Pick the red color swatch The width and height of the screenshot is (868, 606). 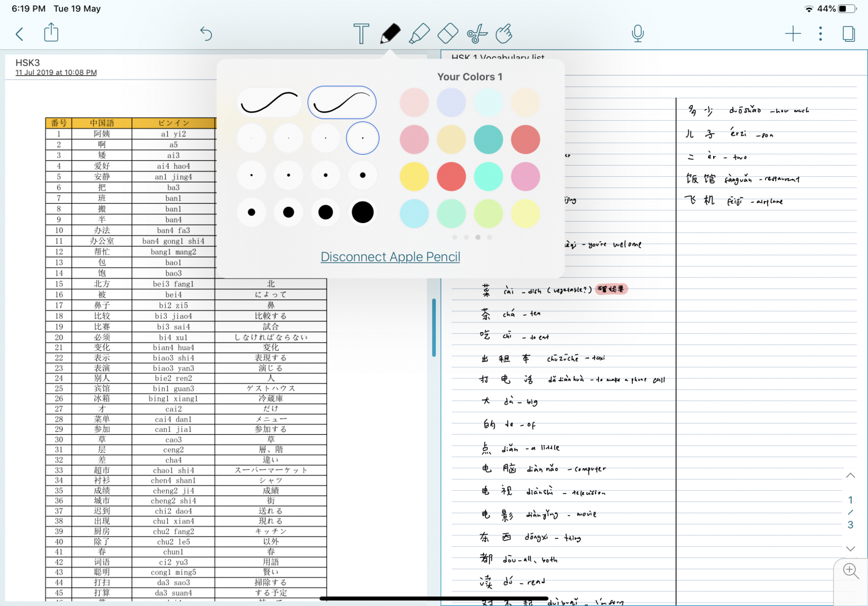coord(451,176)
